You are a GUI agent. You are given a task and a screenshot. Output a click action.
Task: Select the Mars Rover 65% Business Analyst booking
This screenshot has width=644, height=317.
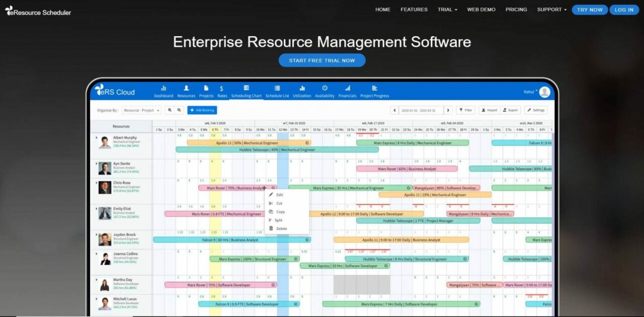click(407, 169)
